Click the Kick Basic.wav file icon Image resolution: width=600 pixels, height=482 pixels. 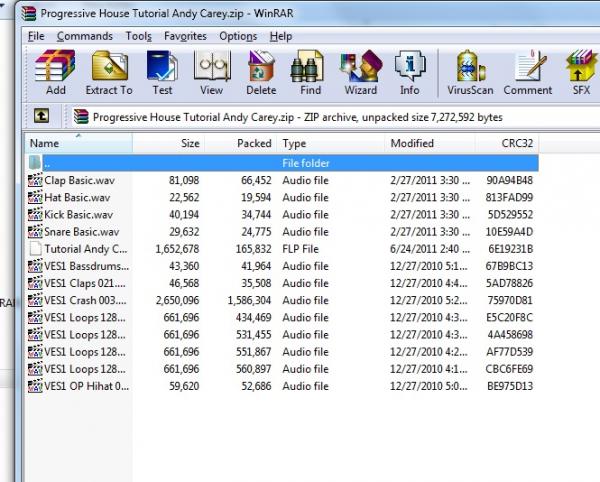pos(35,215)
